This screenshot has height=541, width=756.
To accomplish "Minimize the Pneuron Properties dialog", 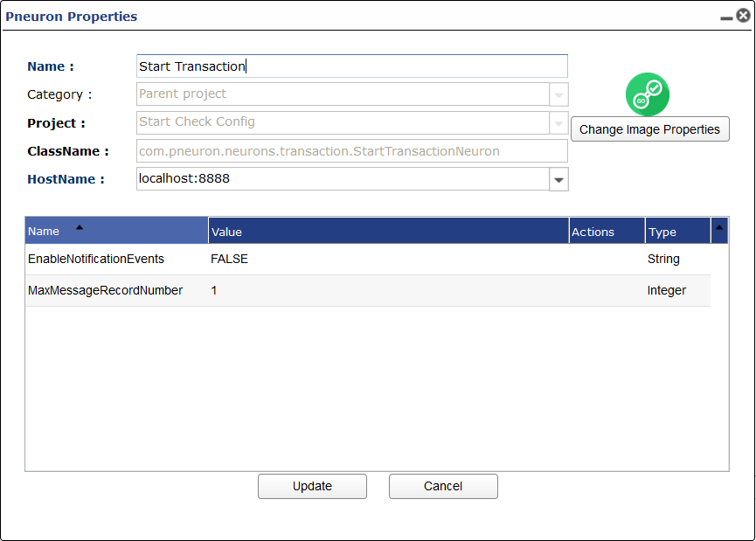I will [x=726, y=18].
